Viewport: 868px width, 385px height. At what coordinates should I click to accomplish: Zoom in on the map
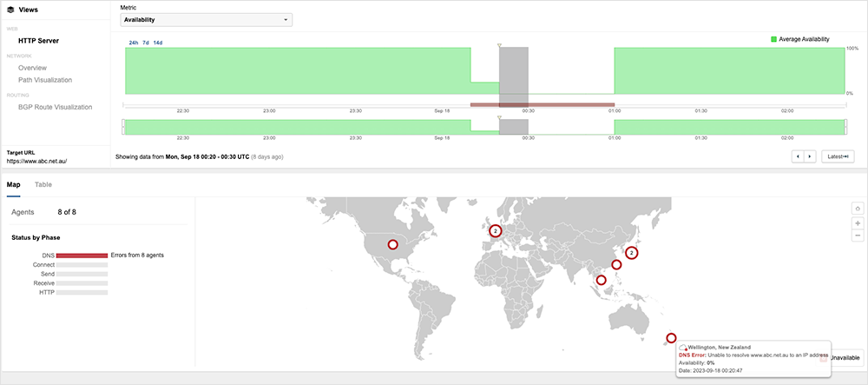click(x=858, y=222)
